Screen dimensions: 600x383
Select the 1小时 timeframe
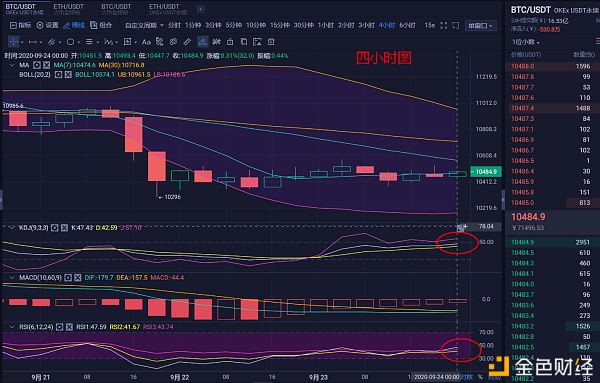pyautogui.click(x=326, y=25)
